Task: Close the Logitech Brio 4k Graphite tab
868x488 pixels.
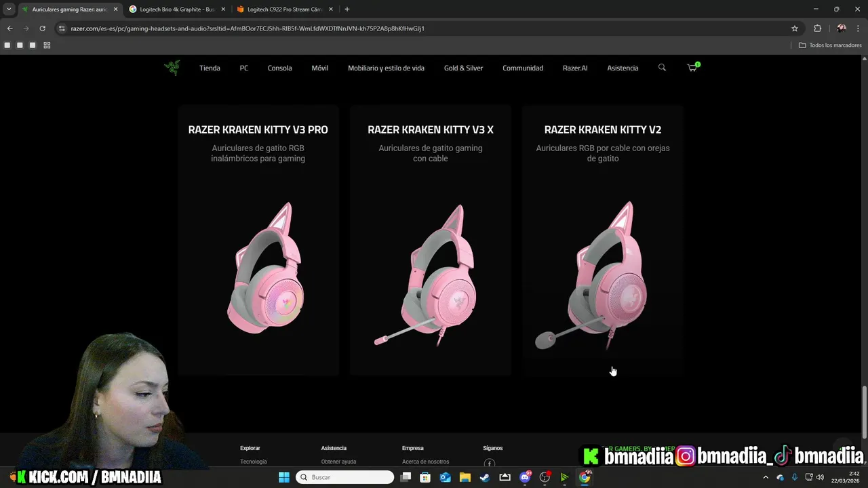Action: click(223, 9)
